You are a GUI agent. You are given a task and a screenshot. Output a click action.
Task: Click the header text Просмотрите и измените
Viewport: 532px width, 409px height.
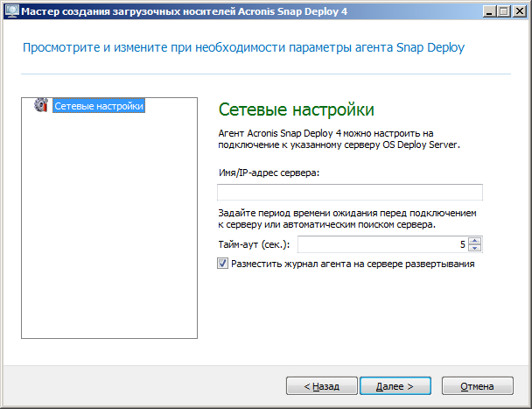click(x=243, y=47)
